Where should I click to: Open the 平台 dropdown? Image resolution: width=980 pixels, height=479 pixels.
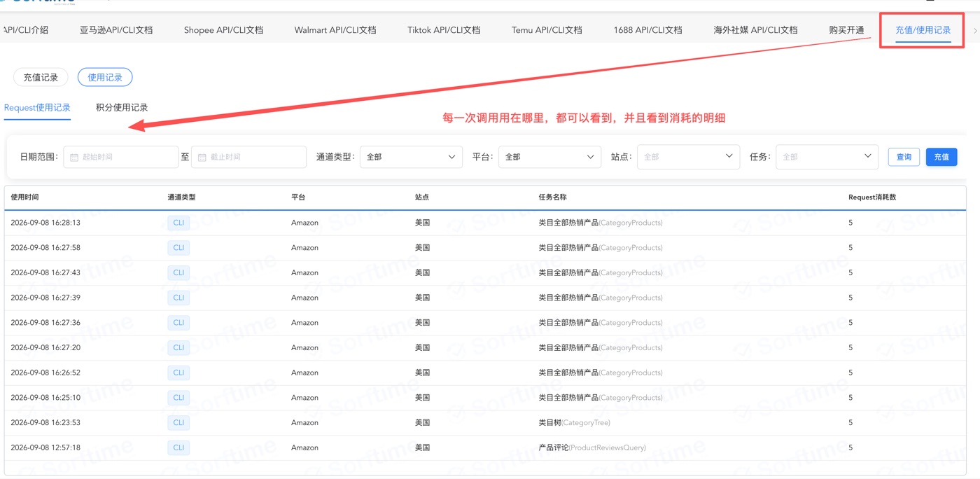tap(549, 157)
